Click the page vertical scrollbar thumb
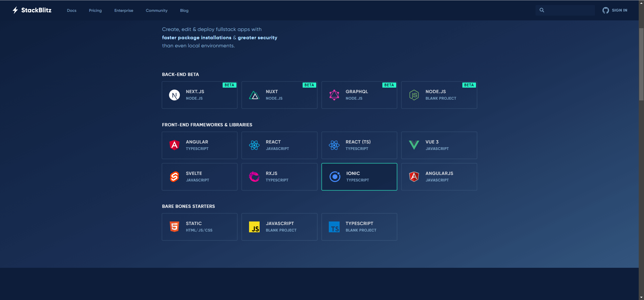 click(x=641, y=64)
